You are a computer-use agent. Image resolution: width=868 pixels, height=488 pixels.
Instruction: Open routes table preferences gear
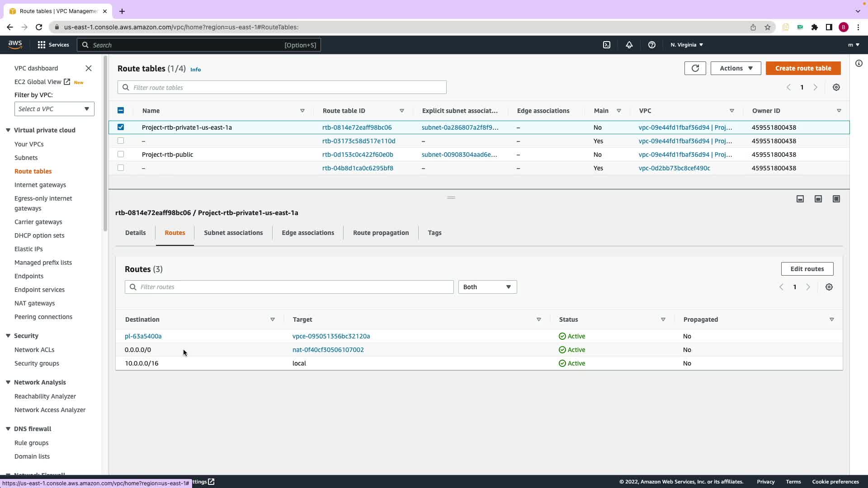point(829,287)
